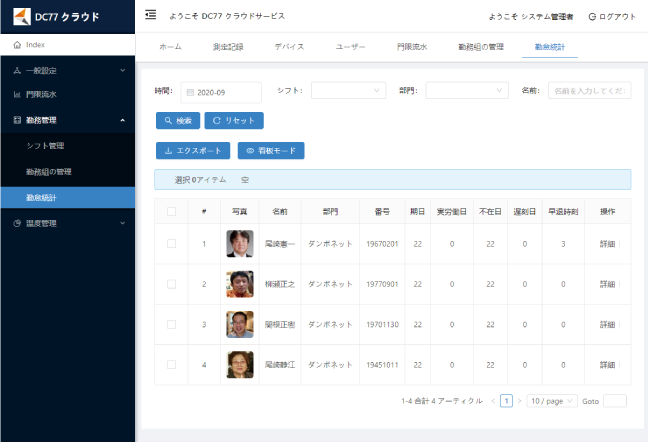The width and height of the screenshot is (648, 442).
Task: Go to previous page arrow in pagination
Action: point(493,401)
